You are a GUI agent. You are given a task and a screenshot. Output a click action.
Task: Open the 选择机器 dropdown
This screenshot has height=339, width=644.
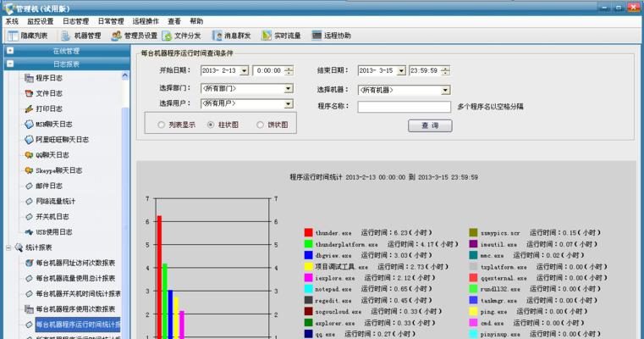[446, 90]
